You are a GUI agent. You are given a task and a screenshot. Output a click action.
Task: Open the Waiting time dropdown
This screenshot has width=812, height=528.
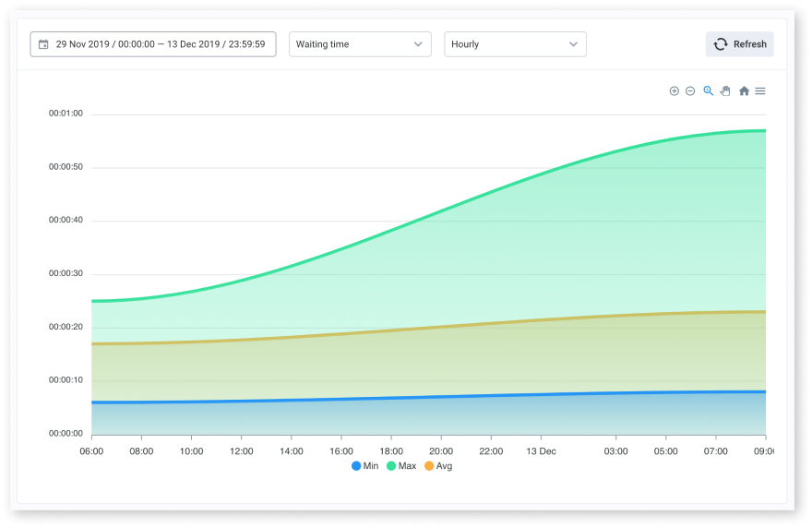360,44
